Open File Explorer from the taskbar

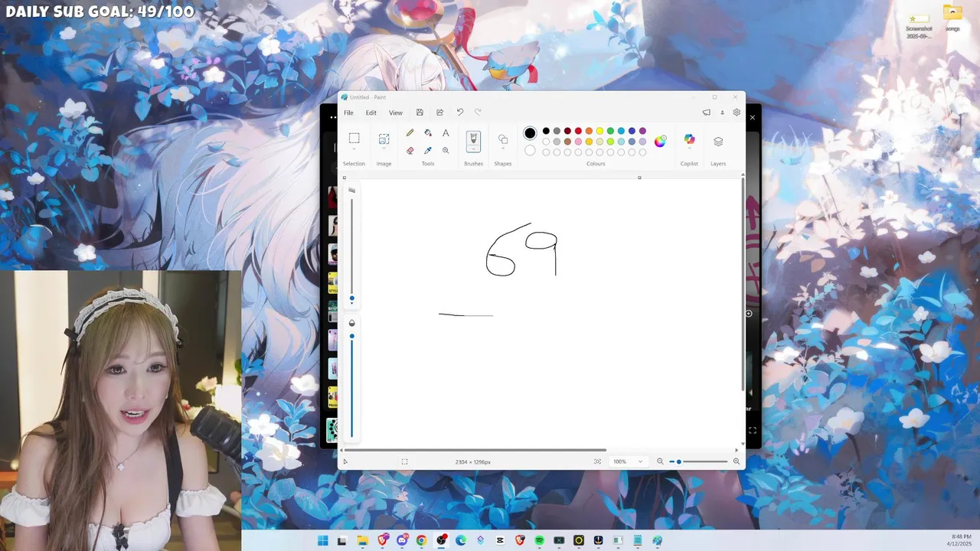click(362, 540)
